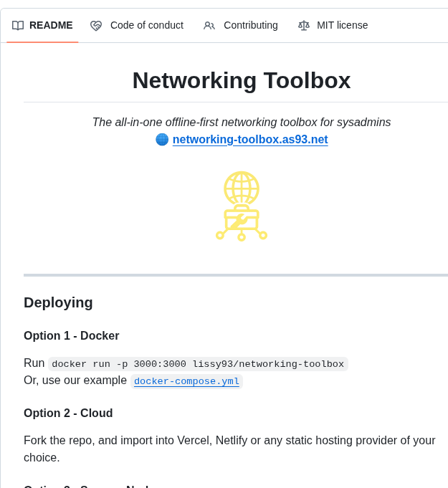Switch to the README tab
The image size is (448, 488).
(x=50, y=26)
